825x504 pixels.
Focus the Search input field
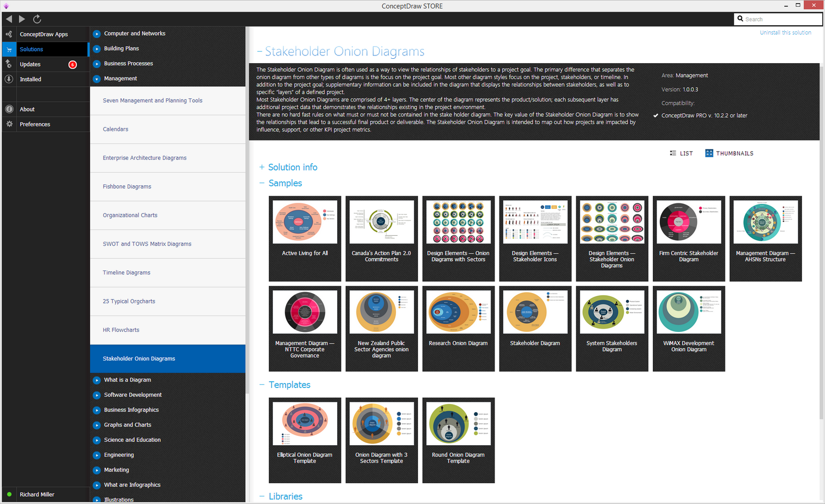tap(778, 19)
